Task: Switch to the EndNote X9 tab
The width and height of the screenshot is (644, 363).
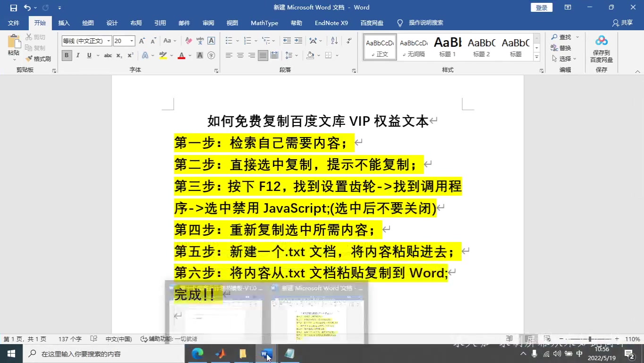Action: tap(331, 23)
